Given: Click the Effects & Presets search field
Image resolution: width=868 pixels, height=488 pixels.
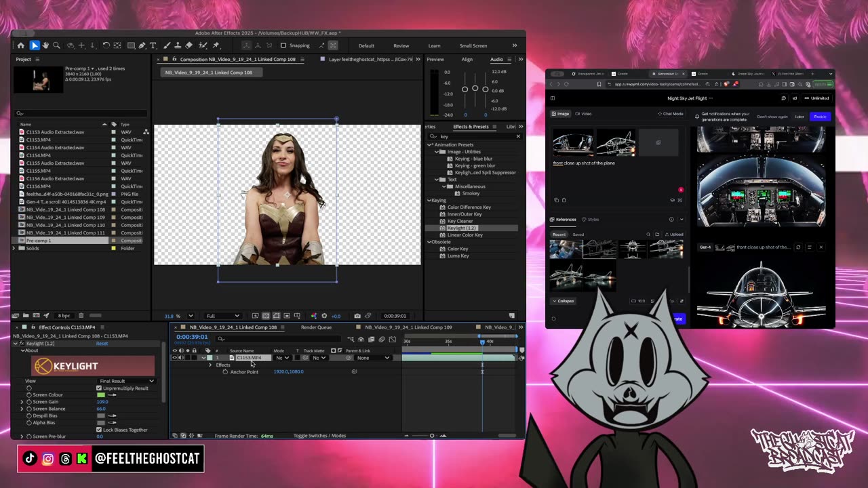Looking at the screenshot, I should point(475,136).
